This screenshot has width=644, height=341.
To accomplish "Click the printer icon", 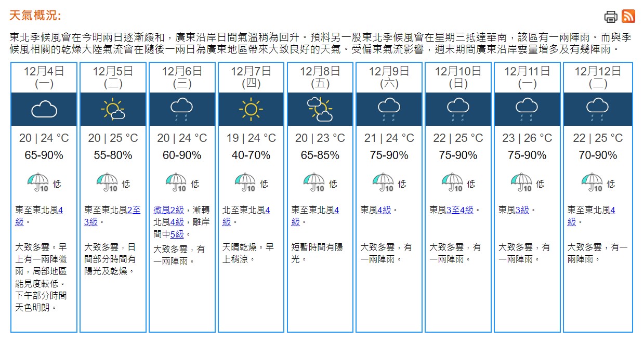I will pyautogui.click(x=611, y=17).
